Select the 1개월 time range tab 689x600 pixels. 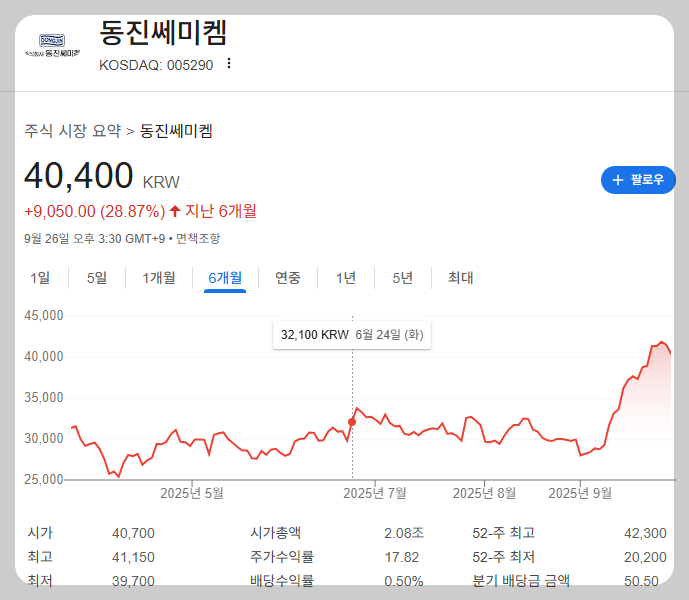(x=159, y=278)
